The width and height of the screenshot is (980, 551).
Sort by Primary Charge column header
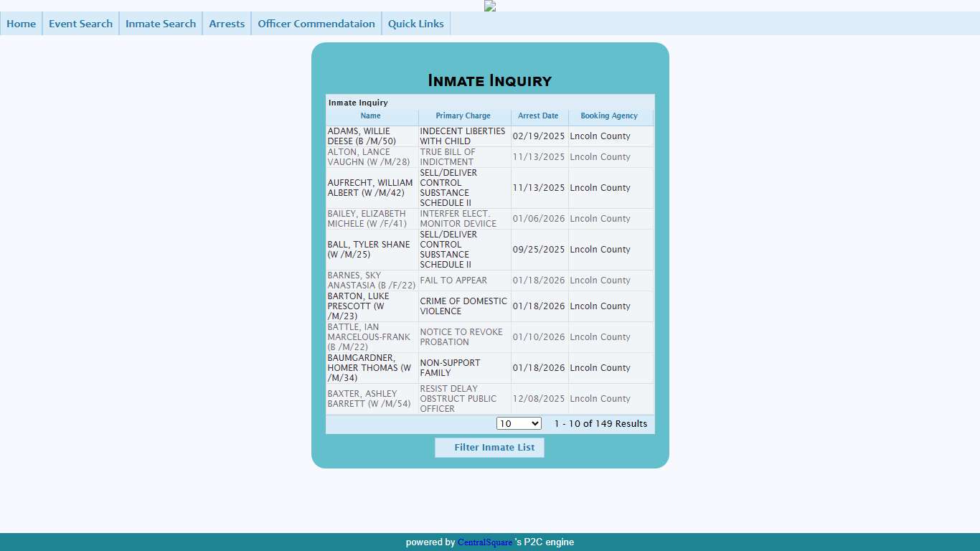coord(463,116)
